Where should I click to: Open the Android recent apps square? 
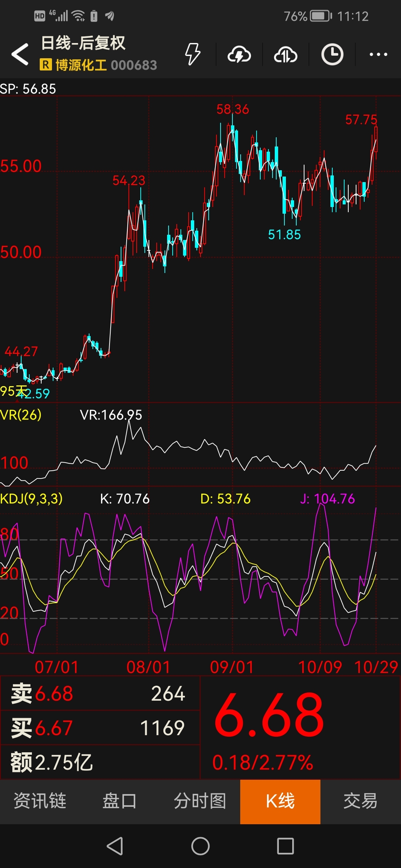pos(286,846)
